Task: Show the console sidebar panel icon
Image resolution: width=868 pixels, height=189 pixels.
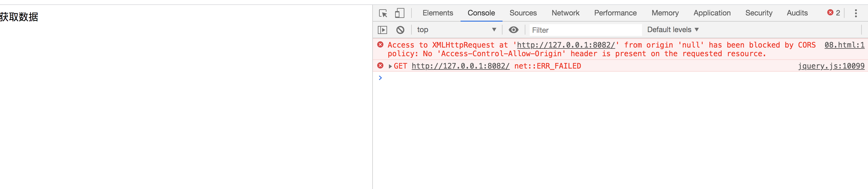Action: point(382,30)
